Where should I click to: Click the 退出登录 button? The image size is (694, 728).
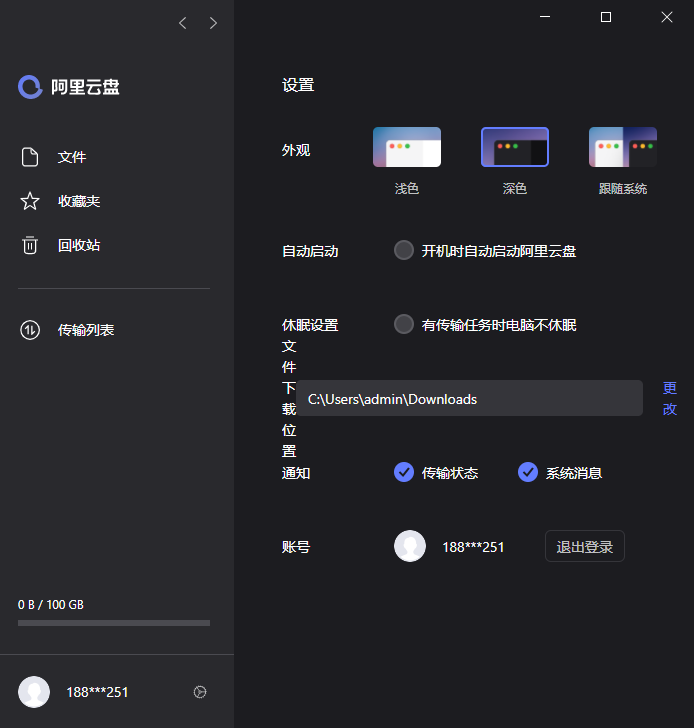(584, 546)
